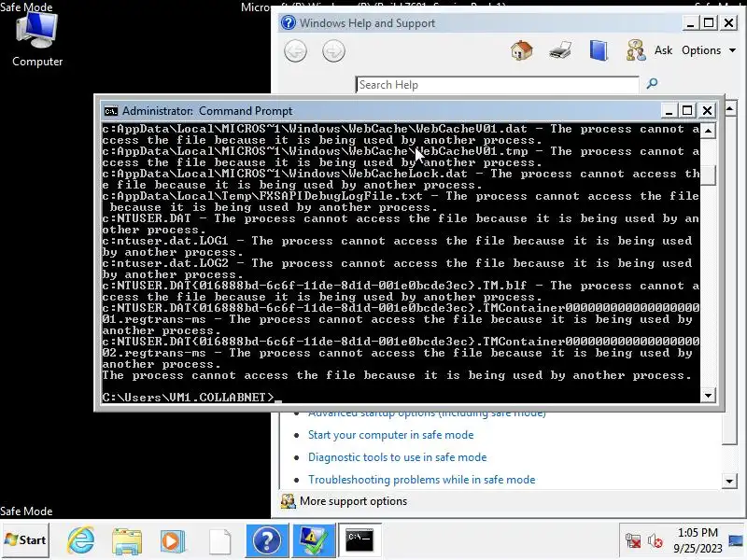Click the blank document taskbar icon
This screenshot has height=560, width=747.
219,541
